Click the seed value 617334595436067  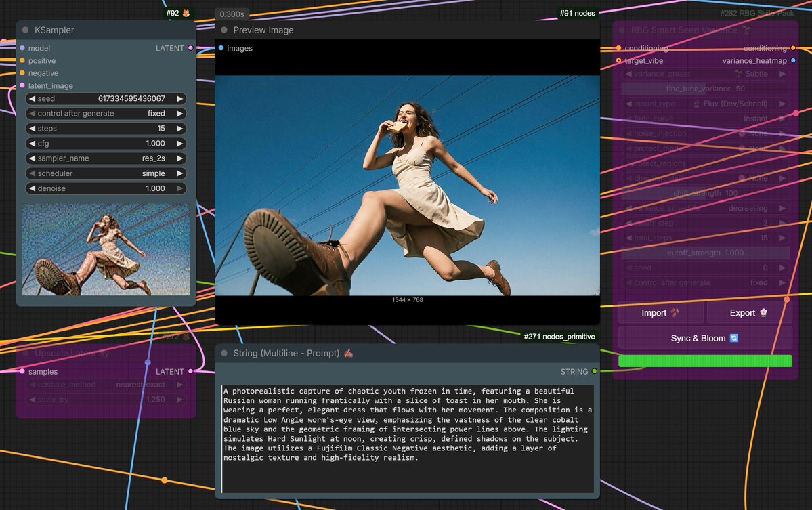(x=131, y=98)
